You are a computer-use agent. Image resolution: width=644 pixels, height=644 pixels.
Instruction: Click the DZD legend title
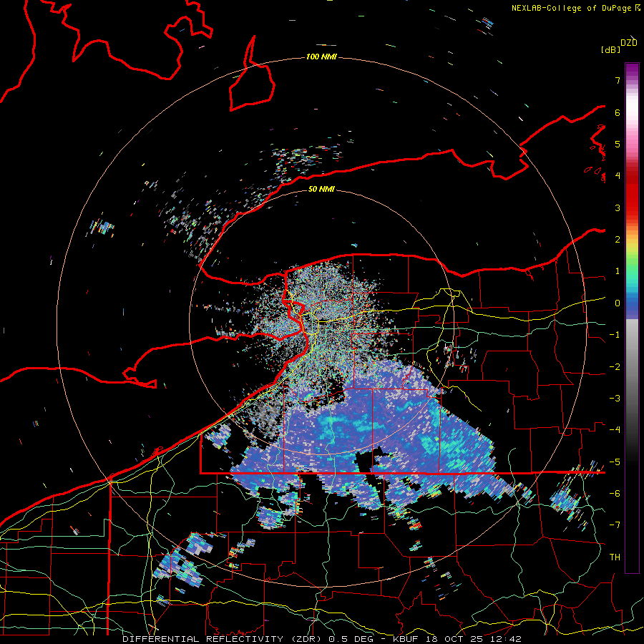[629, 43]
